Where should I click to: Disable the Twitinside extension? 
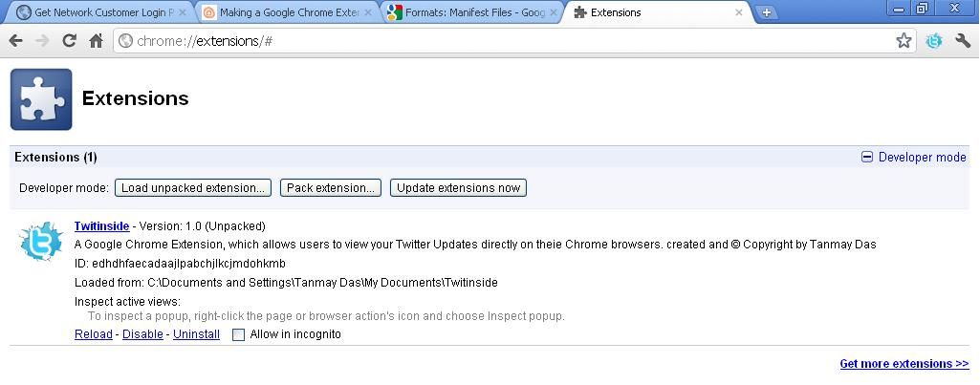pyautogui.click(x=142, y=334)
